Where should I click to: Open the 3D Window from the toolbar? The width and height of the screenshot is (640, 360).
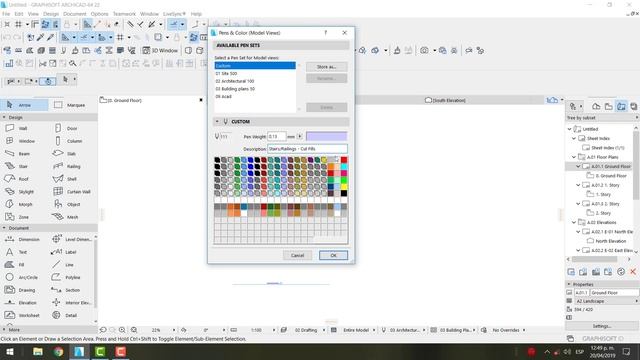tap(160, 51)
